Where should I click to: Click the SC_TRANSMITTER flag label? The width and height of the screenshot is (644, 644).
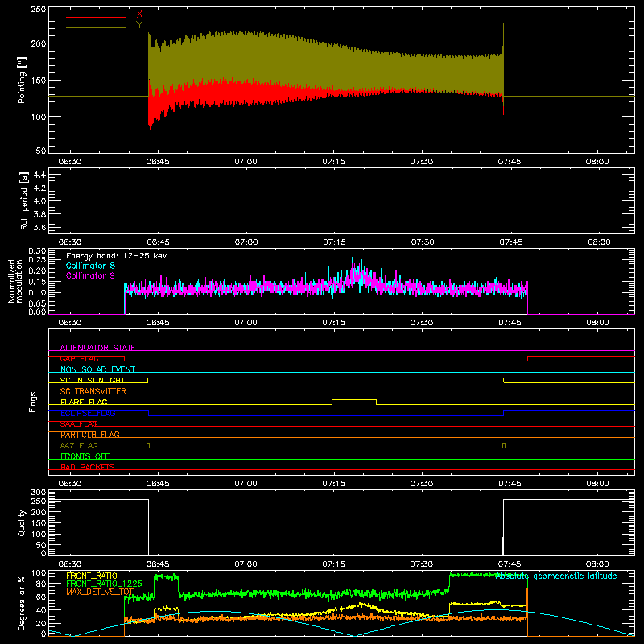pyautogui.click(x=93, y=390)
